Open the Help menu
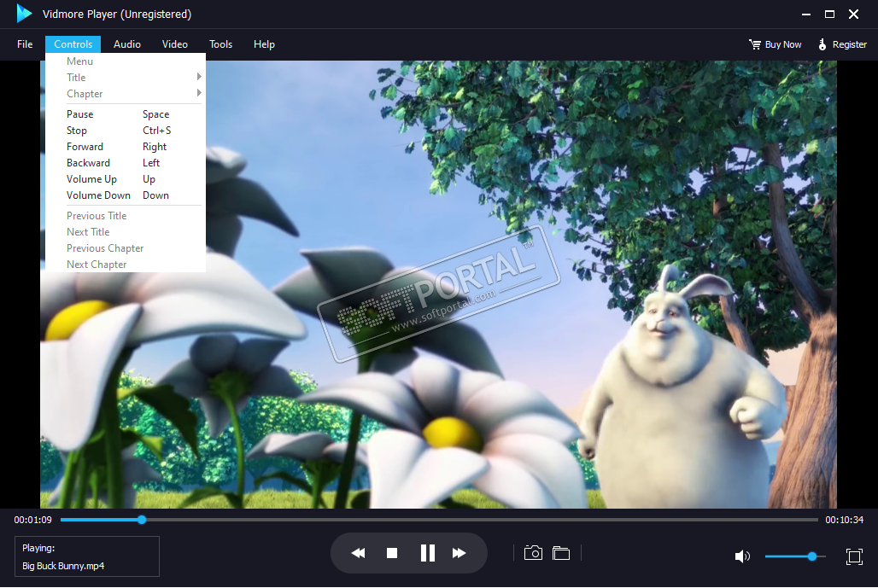Image resolution: width=878 pixels, height=588 pixels. click(264, 44)
